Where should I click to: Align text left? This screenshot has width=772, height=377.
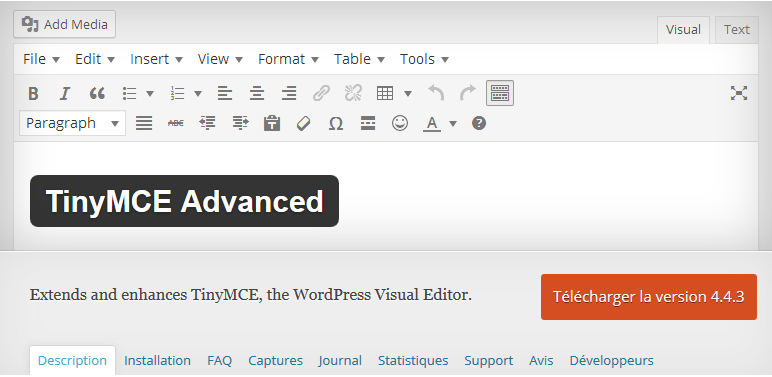pos(225,93)
